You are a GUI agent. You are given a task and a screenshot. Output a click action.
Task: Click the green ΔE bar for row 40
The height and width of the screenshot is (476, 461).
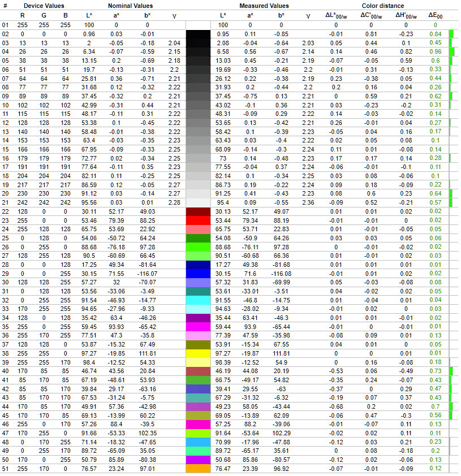tap(451, 371)
